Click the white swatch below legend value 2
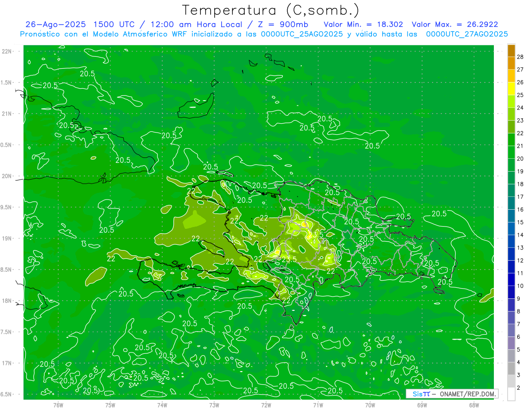The height and width of the screenshot is (411, 532). (511, 394)
